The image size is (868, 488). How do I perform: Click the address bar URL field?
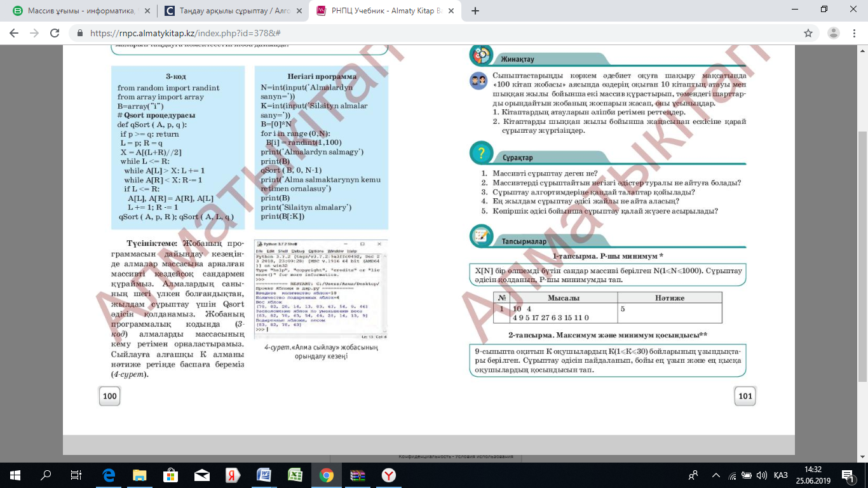coord(438,33)
